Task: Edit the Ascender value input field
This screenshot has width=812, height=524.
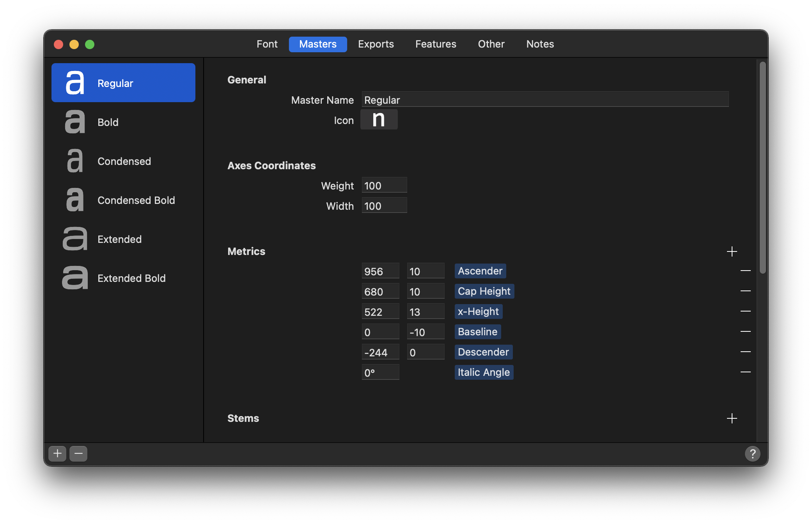Action: point(380,271)
